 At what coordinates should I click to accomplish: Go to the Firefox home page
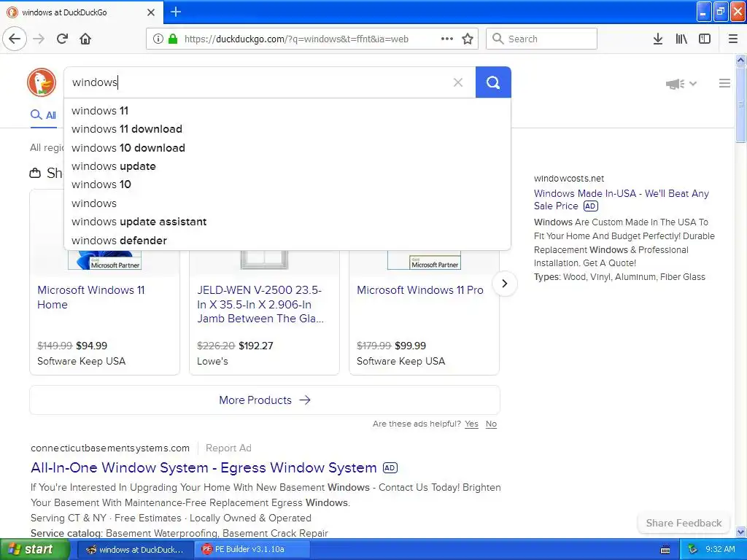pyautogui.click(x=85, y=39)
